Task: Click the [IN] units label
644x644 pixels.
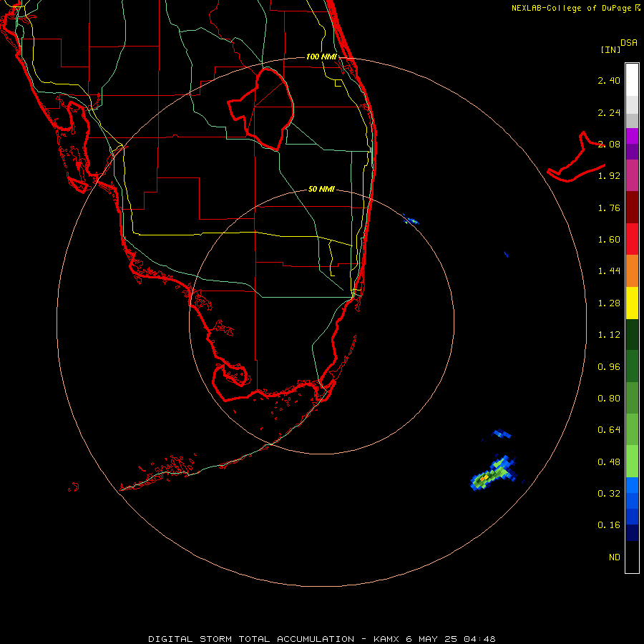Action: coord(610,49)
